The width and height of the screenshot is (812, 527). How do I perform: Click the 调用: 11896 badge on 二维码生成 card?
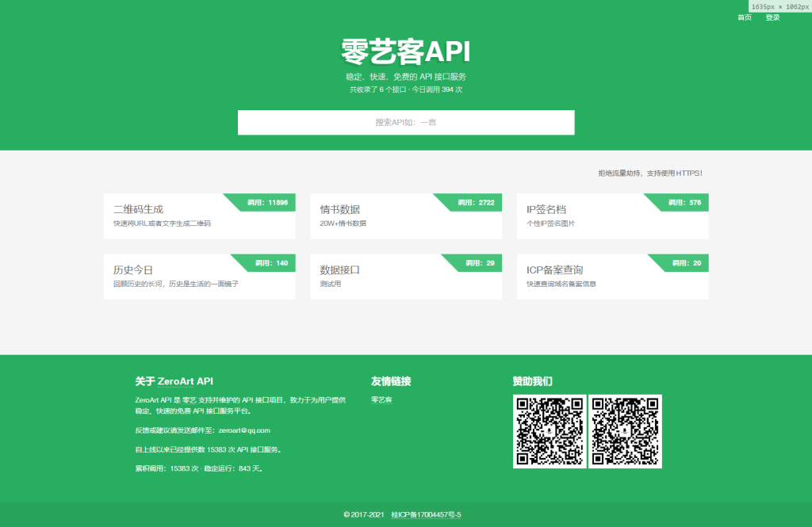(270, 202)
